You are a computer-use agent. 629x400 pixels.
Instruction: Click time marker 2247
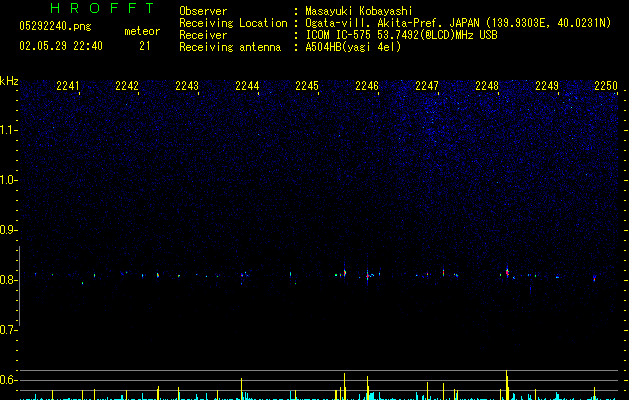click(427, 86)
